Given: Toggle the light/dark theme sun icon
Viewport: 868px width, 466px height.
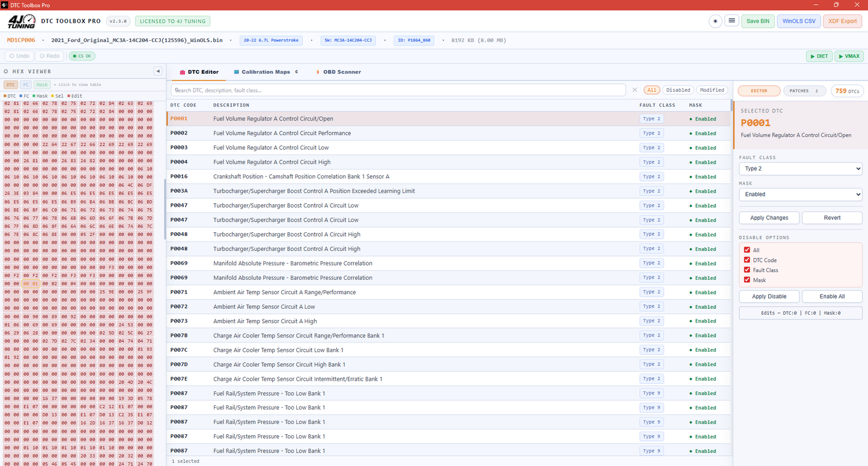Looking at the screenshot, I should tap(715, 21).
